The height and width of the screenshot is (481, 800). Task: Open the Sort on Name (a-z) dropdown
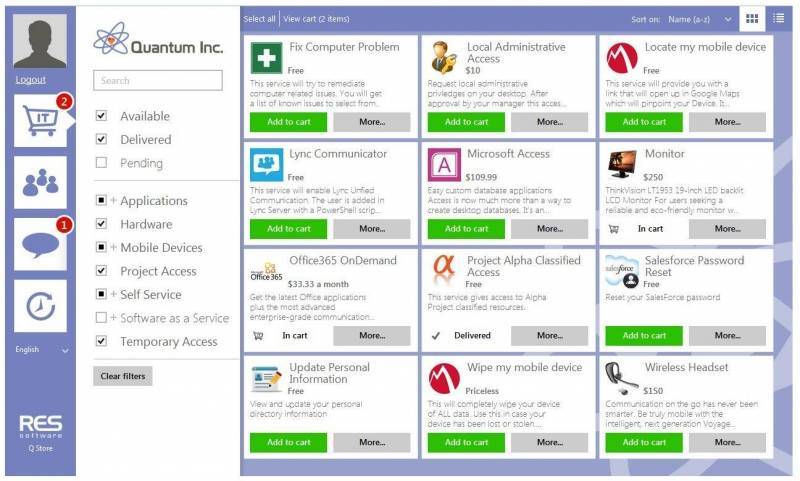(x=699, y=19)
